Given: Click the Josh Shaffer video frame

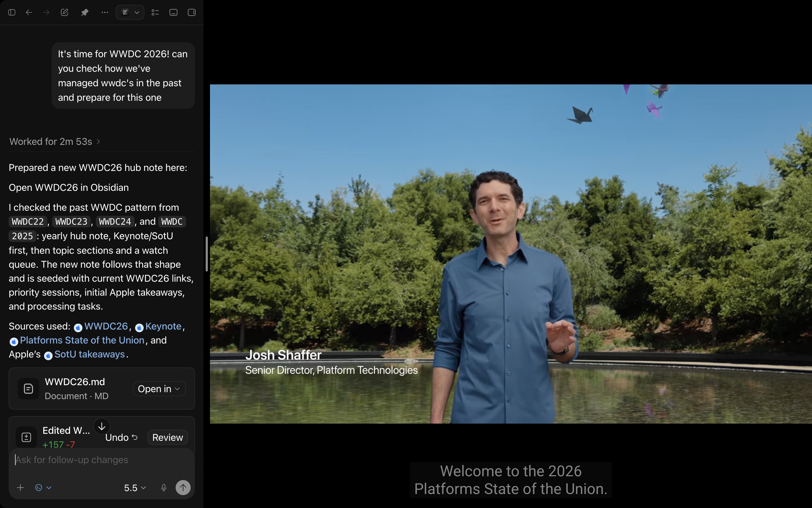Looking at the screenshot, I should [x=511, y=254].
